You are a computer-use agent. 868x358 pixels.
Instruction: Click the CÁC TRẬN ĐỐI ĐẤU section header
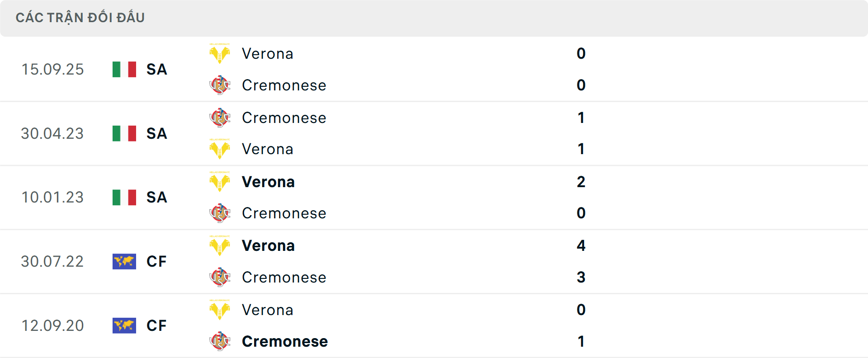80,18
